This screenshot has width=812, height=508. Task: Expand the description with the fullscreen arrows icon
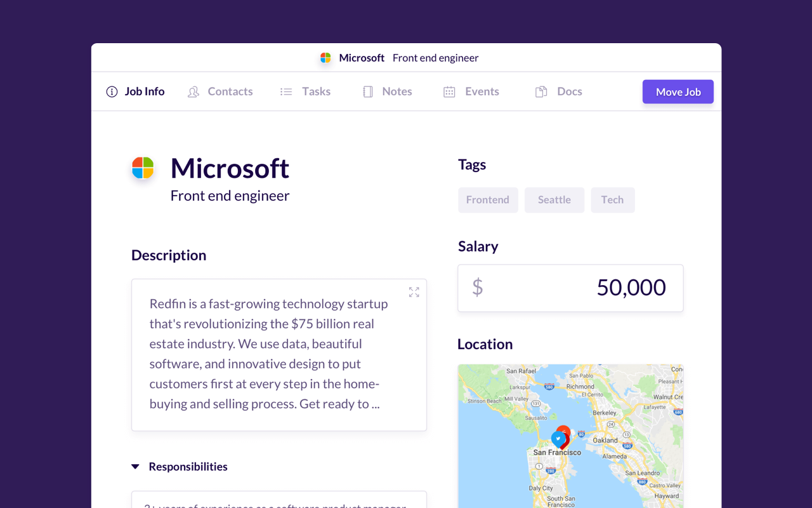(414, 292)
